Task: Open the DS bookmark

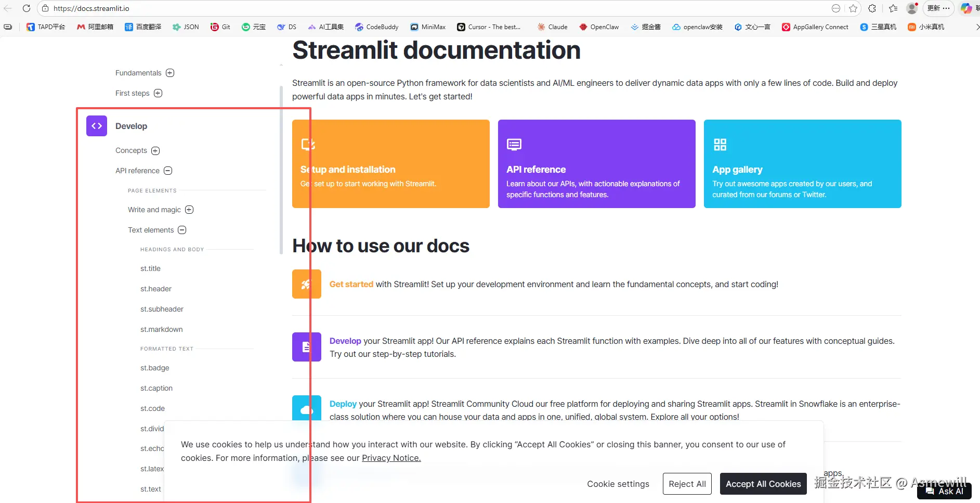Action: coord(286,27)
